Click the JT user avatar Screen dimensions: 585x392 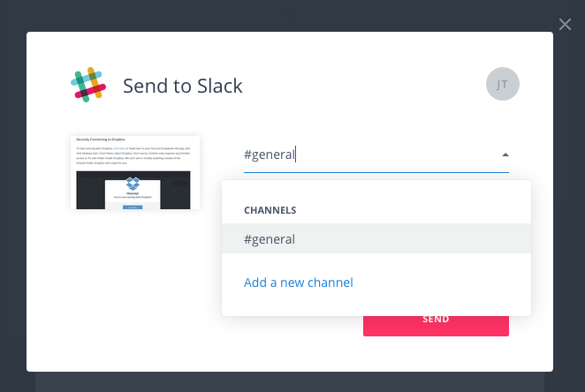(x=502, y=84)
